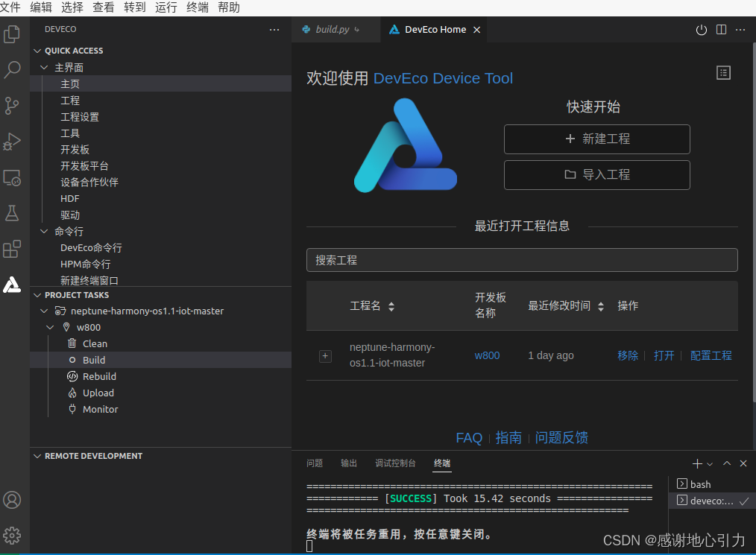Image resolution: width=756 pixels, height=555 pixels.
Task: Close the DevEco Home tab
Action: pos(477,30)
